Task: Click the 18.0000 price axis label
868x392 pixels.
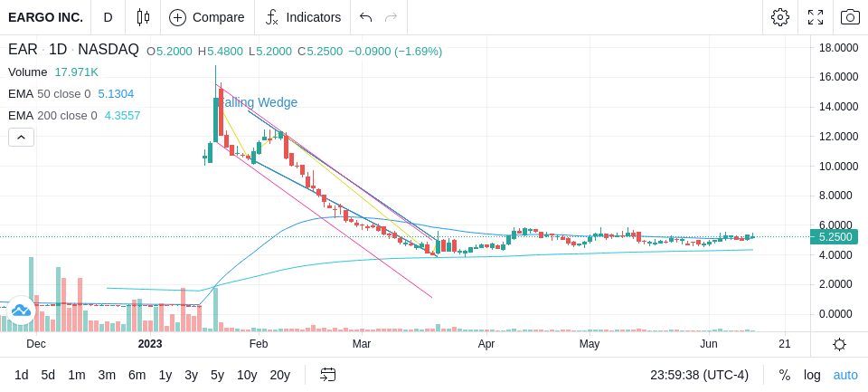Action: 839,48
